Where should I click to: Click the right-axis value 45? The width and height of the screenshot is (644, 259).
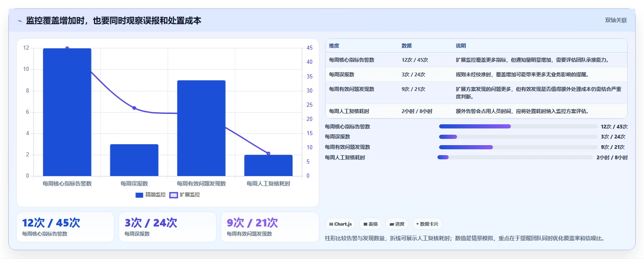pos(309,48)
